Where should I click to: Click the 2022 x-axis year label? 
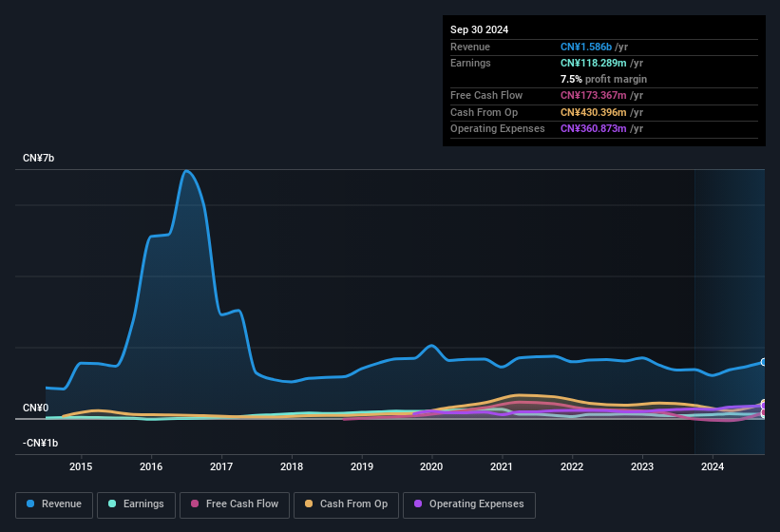572,466
